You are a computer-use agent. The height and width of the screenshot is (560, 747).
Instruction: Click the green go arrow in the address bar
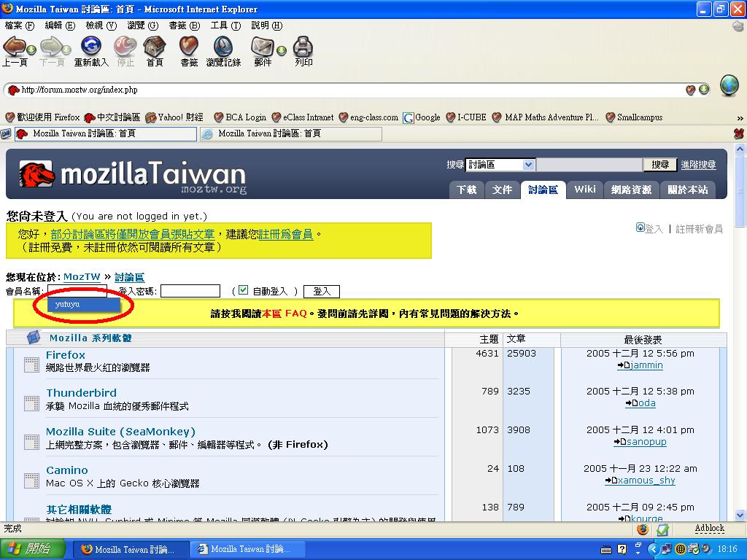(x=704, y=90)
